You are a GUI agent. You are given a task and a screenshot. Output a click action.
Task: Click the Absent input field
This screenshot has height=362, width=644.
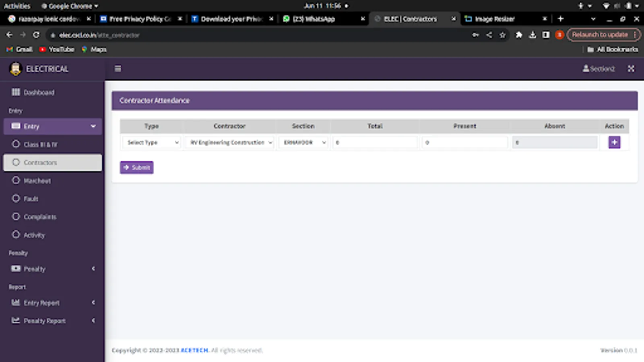click(555, 142)
